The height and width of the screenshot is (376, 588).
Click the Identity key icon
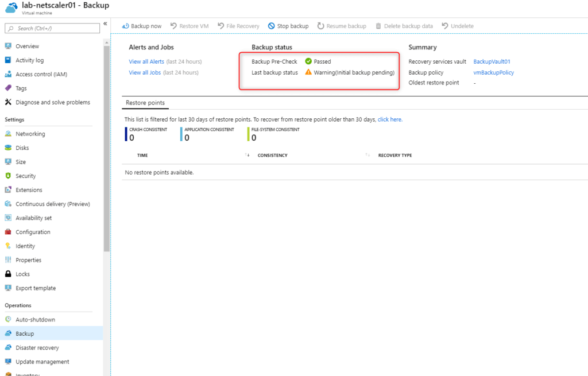(8, 246)
